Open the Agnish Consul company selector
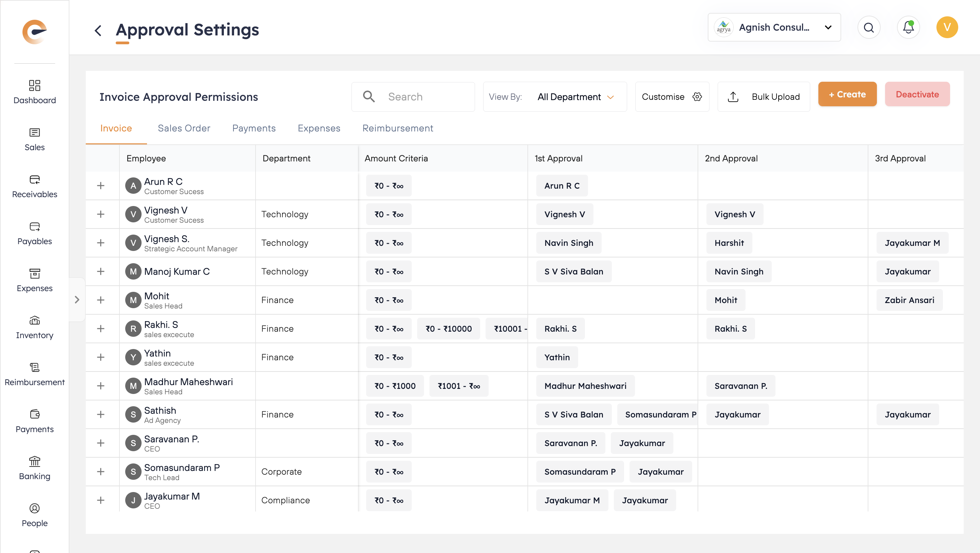 tap(774, 27)
